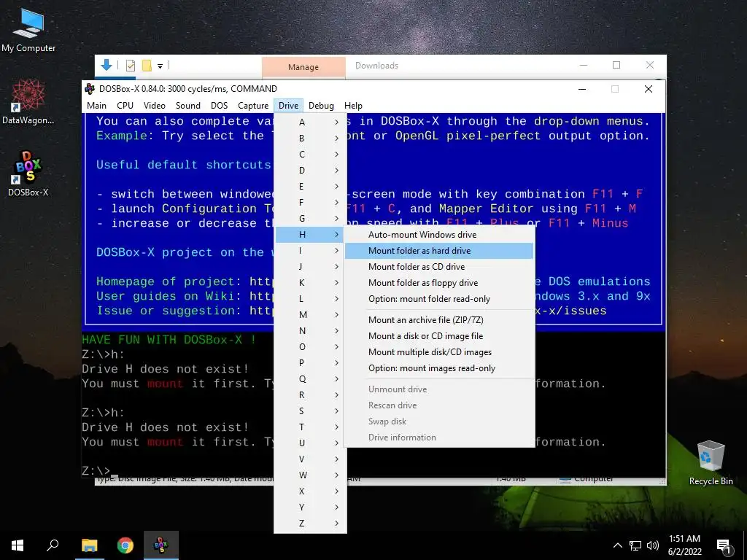Launch Google Chrome from taskbar
Screen dimensions: 747x560
125,545
